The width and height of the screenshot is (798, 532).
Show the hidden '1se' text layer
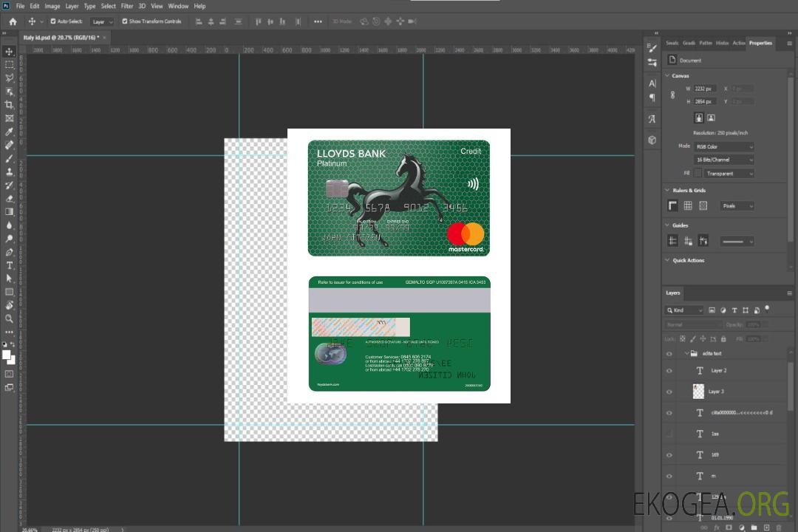(669, 434)
